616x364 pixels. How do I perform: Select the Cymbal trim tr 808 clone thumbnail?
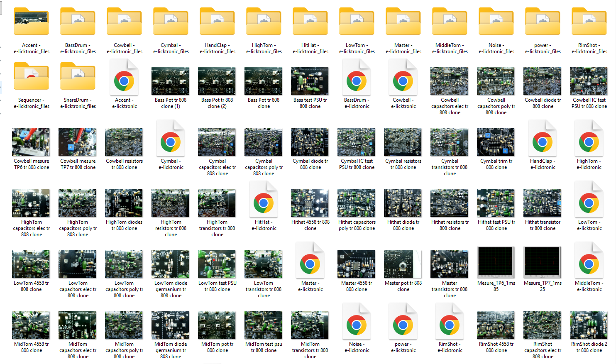click(496, 142)
